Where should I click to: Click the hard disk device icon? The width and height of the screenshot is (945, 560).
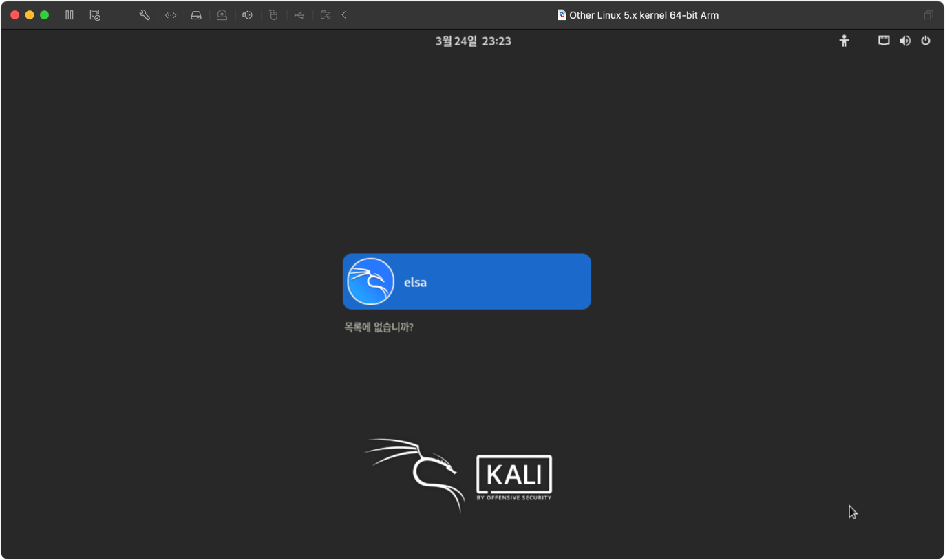tap(196, 15)
